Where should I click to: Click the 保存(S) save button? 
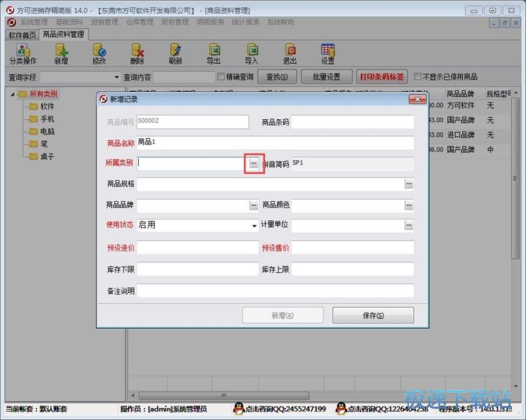click(x=373, y=316)
